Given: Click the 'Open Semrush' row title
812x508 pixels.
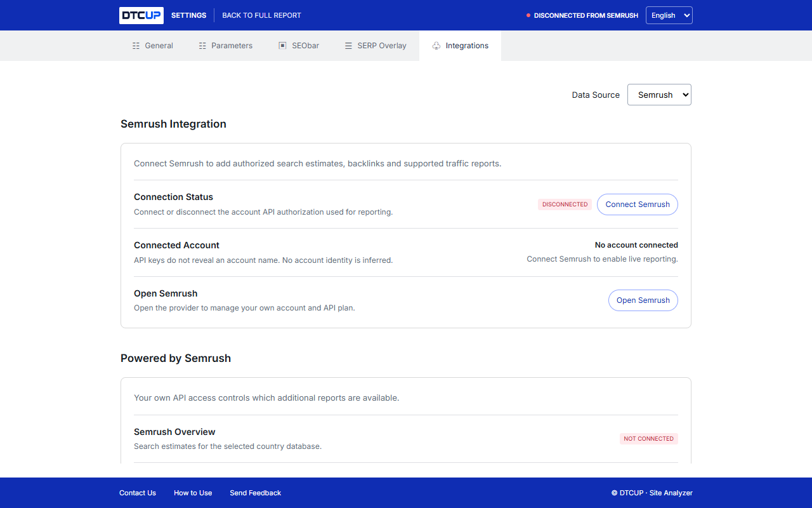Looking at the screenshot, I should [x=166, y=293].
